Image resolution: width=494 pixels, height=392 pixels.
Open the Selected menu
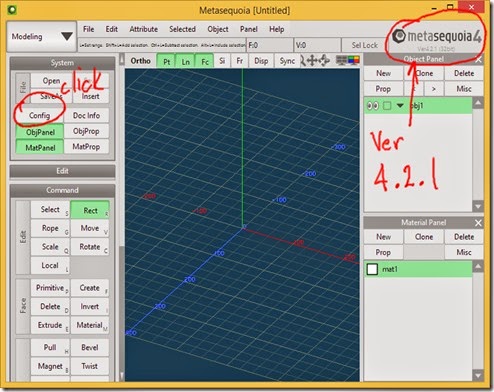pos(182,29)
